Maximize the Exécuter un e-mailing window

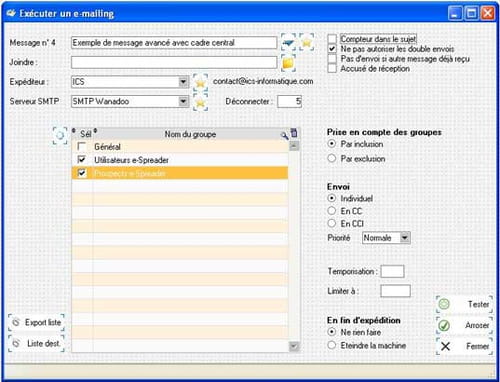click(471, 13)
